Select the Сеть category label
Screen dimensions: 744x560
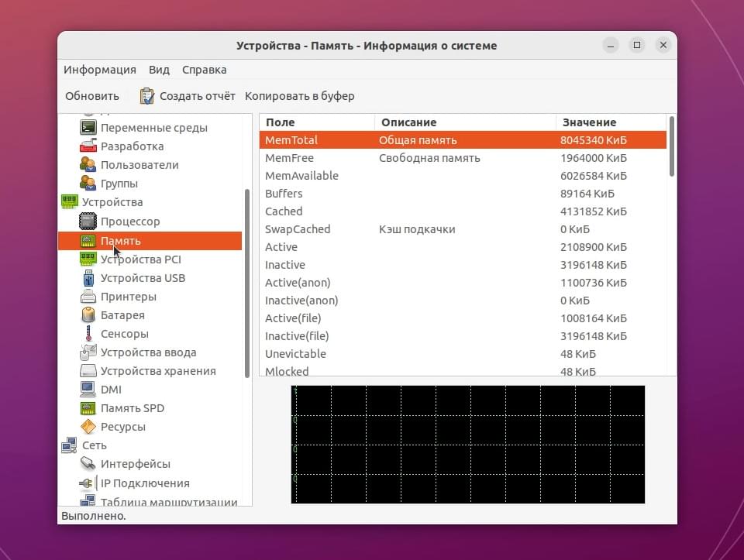point(94,445)
